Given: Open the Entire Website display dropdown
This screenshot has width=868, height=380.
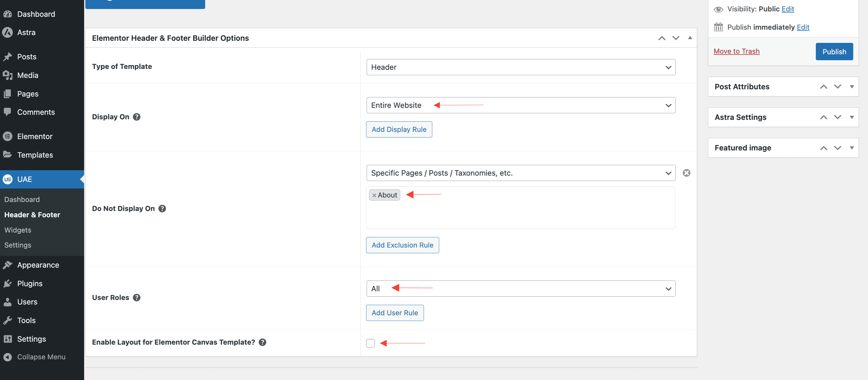Looking at the screenshot, I should [x=521, y=105].
